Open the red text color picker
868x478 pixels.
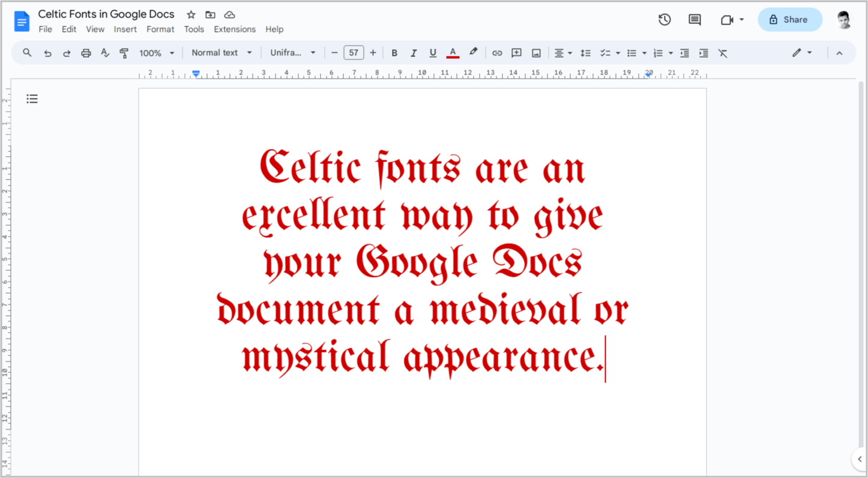(453, 53)
